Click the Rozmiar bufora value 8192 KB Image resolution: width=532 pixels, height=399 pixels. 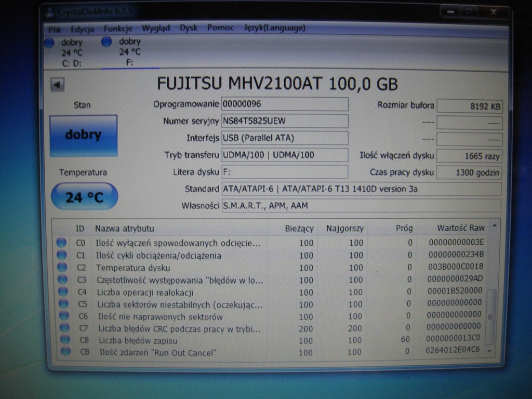tap(470, 106)
